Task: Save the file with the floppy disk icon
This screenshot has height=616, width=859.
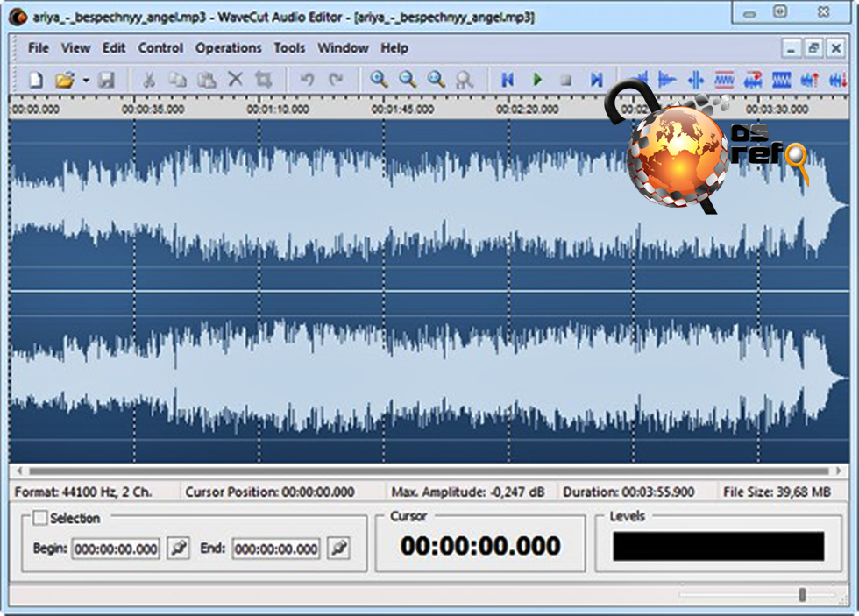Action: point(106,80)
